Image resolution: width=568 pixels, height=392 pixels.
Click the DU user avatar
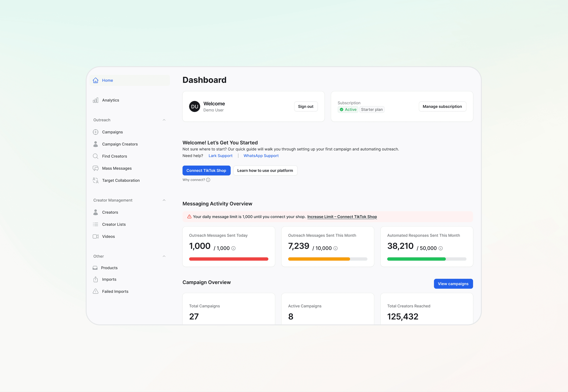pyautogui.click(x=195, y=107)
